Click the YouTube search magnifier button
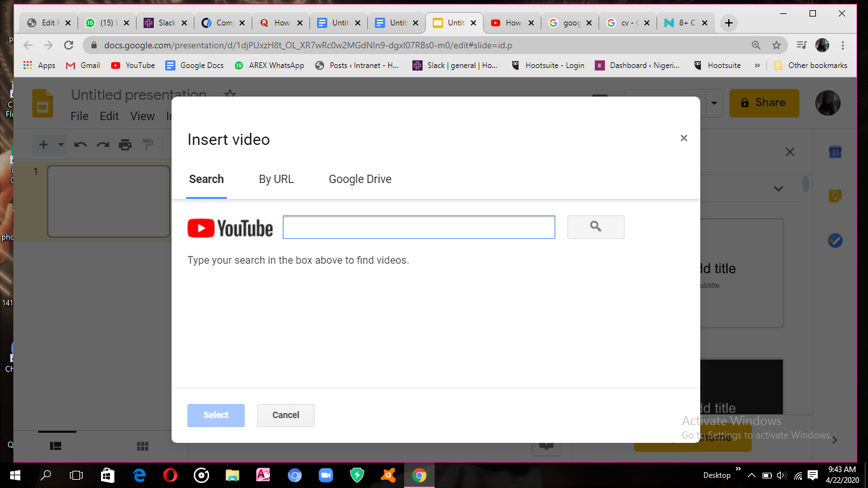This screenshot has height=488, width=868. pos(595,227)
